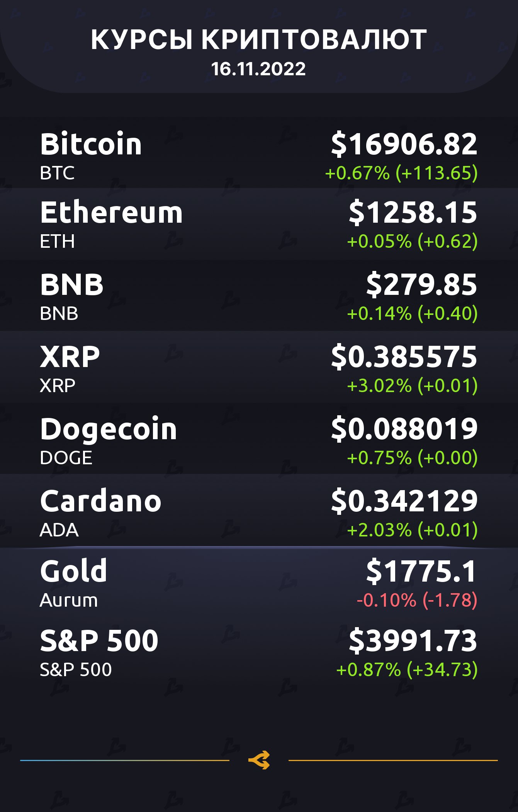Click the BNB price $279.85
The width and height of the screenshot is (518, 812).
click(421, 285)
